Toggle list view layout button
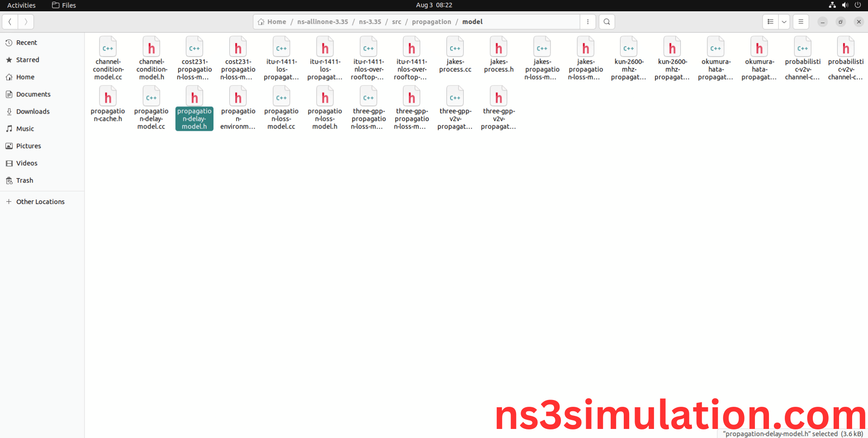Viewport: 868px width, 438px height. tap(770, 22)
